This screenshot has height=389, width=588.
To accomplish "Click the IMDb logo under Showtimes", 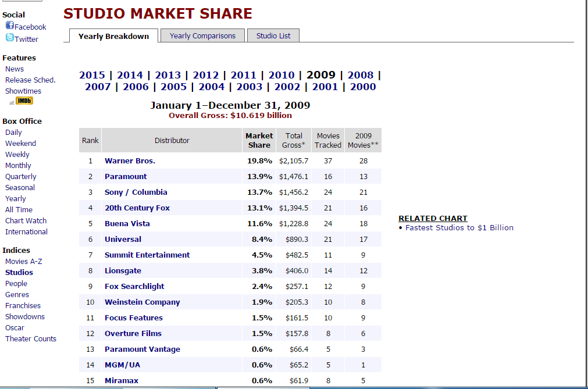I will coord(24,101).
